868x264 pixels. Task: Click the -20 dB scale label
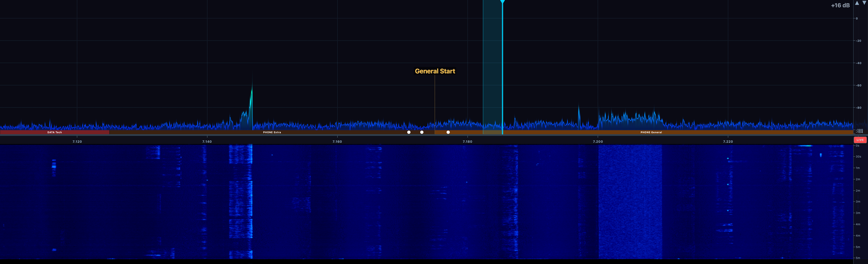858,41
